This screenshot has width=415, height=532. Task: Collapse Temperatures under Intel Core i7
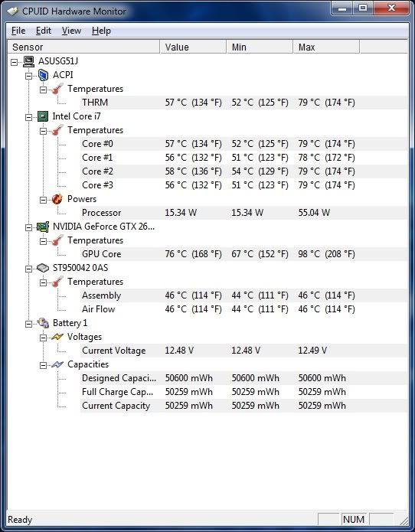43,131
